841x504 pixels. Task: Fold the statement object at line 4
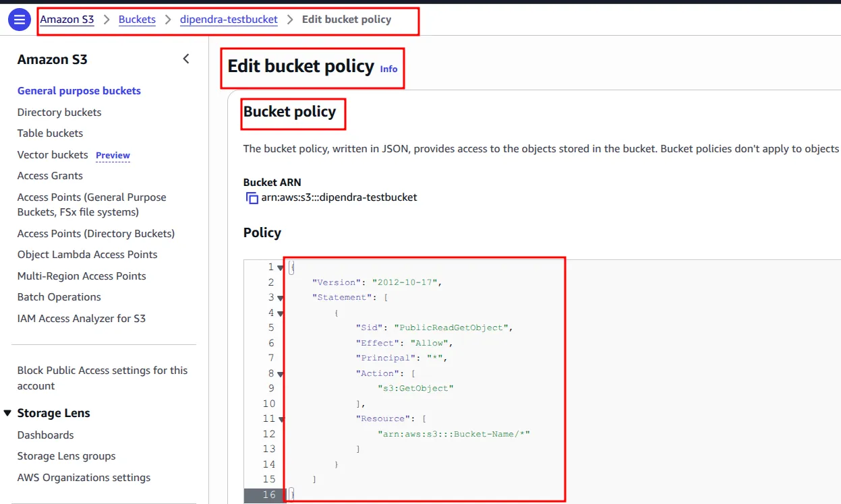coord(281,313)
